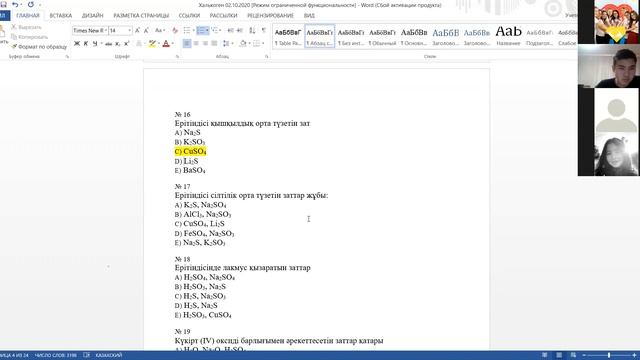
Task: Select highlighted answer C) CuSO4
Action: tap(191, 151)
